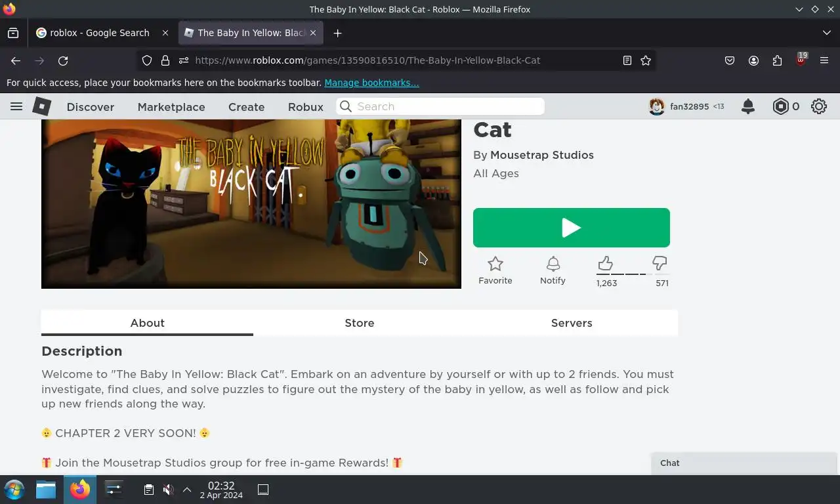Open the Roblox hamburger navigation menu
This screenshot has width=840, height=504.
tap(16, 106)
